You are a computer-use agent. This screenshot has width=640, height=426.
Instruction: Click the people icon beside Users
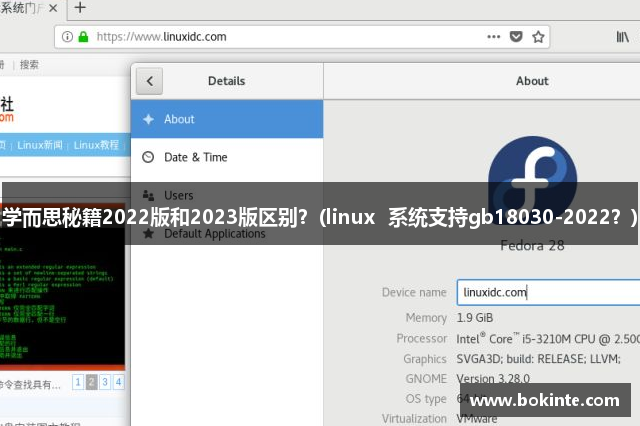pos(148,195)
